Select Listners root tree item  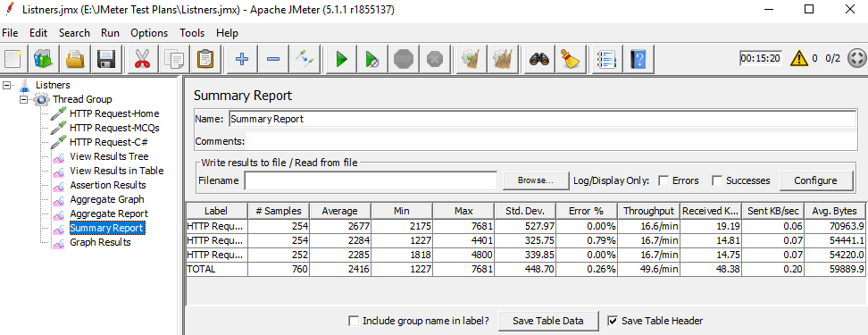pos(53,85)
